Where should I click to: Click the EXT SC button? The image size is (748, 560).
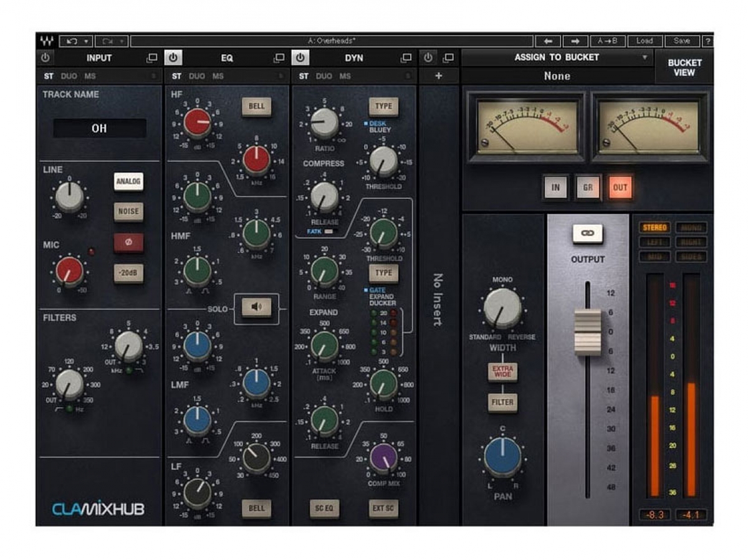pos(383,508)
